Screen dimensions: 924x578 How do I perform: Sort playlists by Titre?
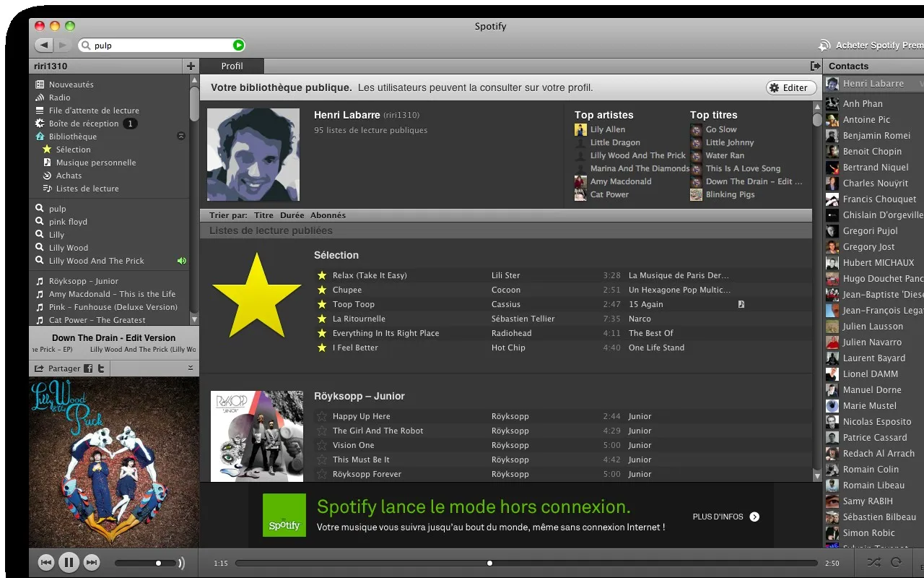click(x=263, y=215)
